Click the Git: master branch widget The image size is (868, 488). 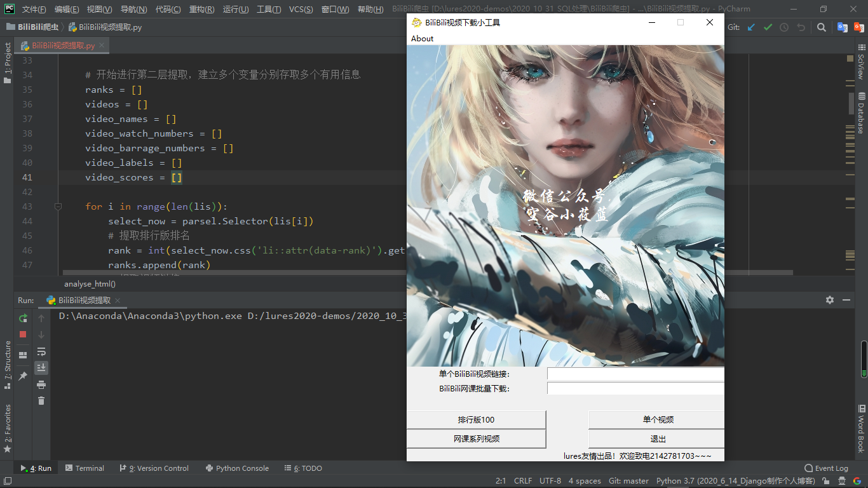pyautogui.click(x=628, y=481)
